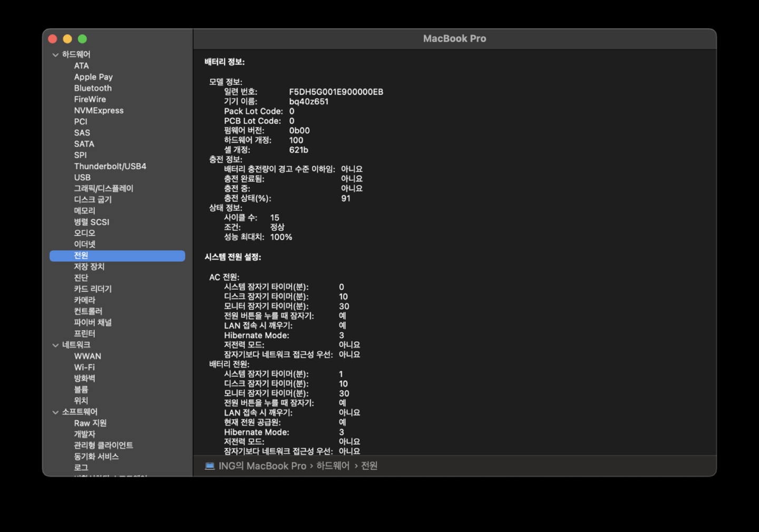Viewport: 759px width, 532px height.
Task: Select FireWire in the sidebar
Action: pos(90,99)
